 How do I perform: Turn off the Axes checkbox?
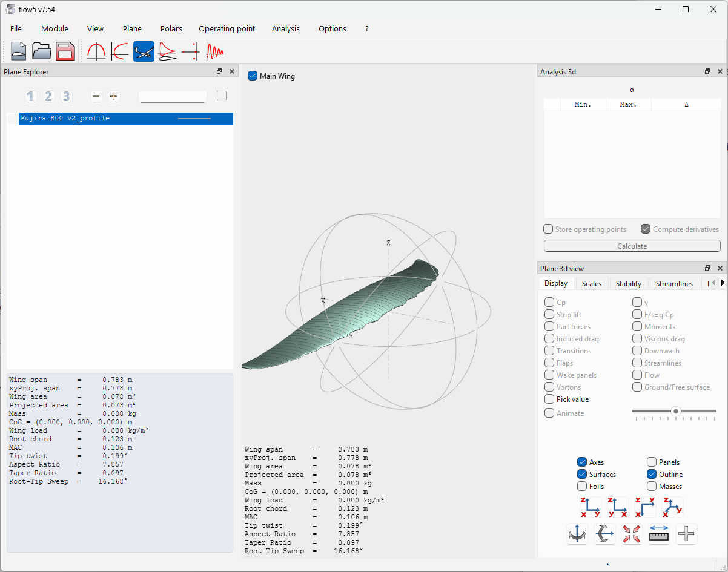coord(582,462)
